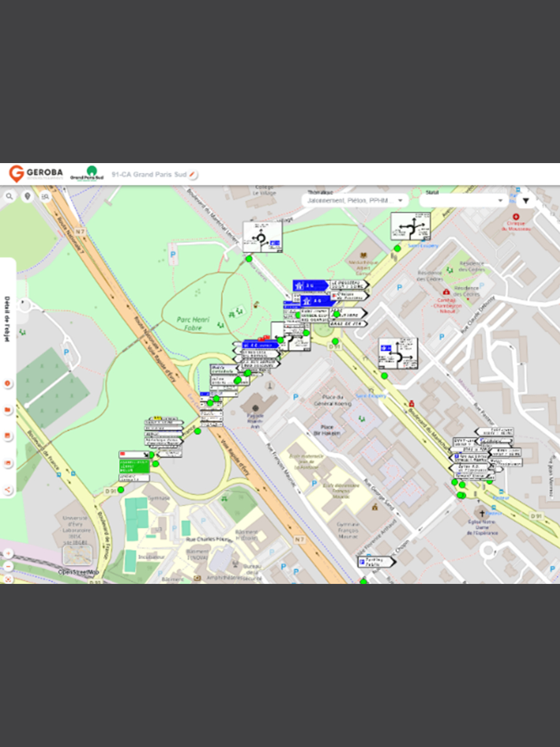
Task: Open the advanced list search icon
Action: [x=45, y=197]
